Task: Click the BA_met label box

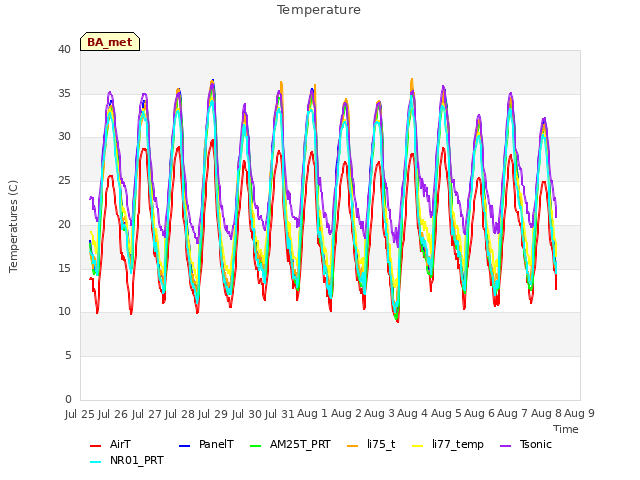Action: [x=110, y=42]
